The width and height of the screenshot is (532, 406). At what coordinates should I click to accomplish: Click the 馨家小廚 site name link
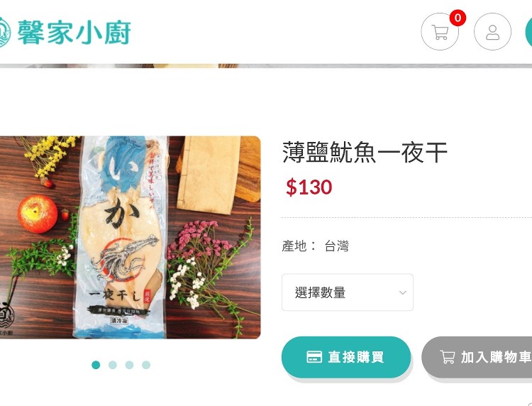pyautogui.click(x=74, y=32)
